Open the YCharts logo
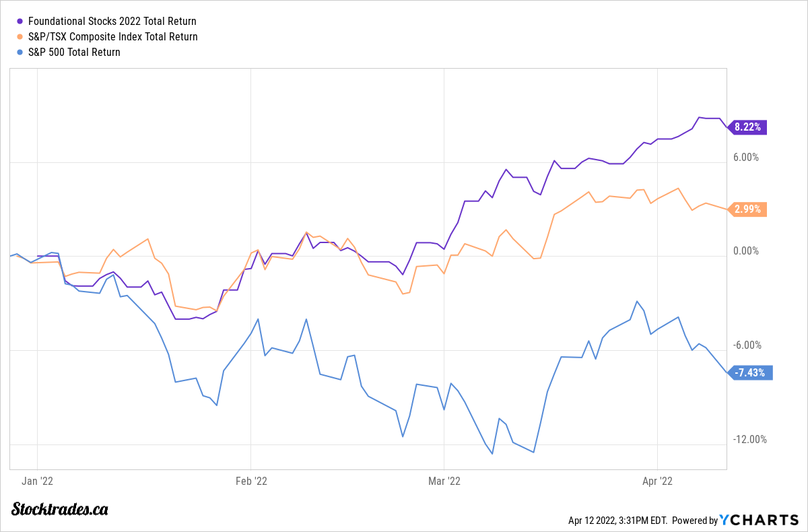808x532 pixels. coord(758,520)
